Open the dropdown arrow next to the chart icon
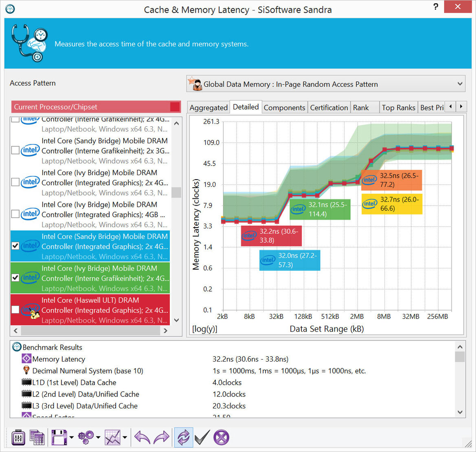 125,437
